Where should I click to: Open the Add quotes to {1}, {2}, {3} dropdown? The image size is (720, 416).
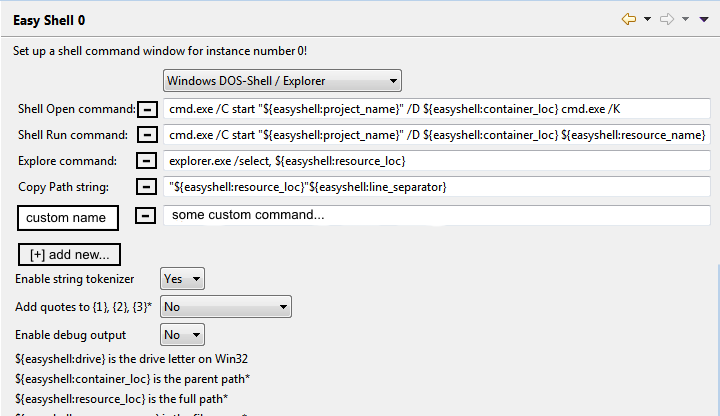click(226, 307)
